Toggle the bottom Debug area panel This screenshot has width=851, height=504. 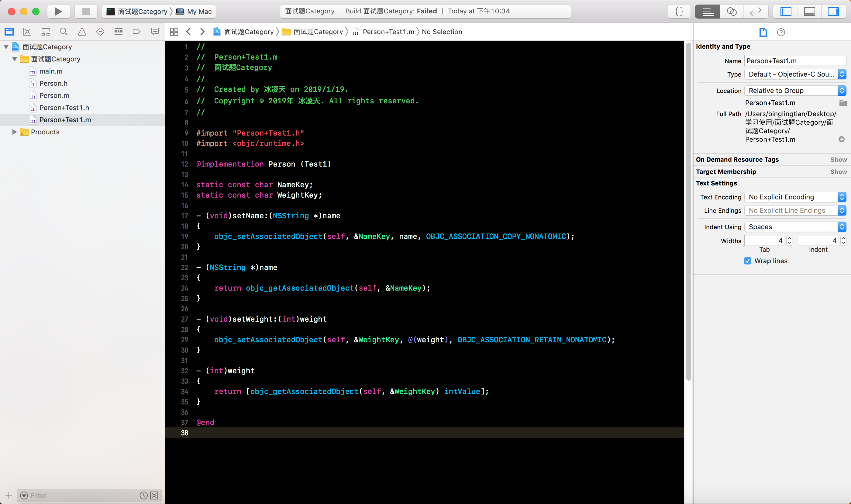click(810, 12)
